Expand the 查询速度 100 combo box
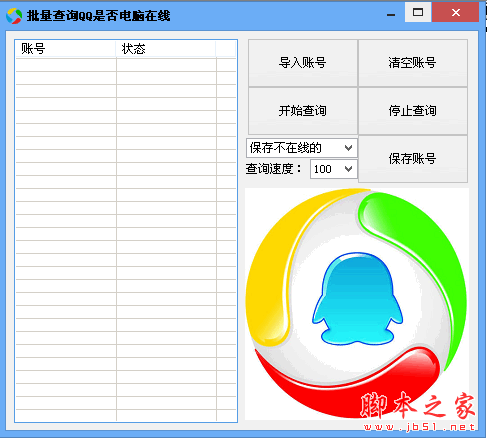Image resolution: width=487 pixels, height=438 pixels. [x=334, y=169]
